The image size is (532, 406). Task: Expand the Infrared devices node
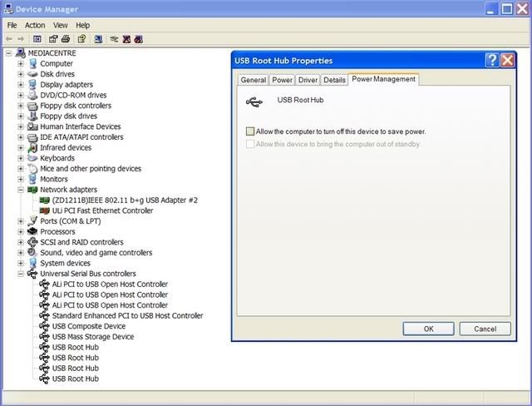tap(20, 147)
